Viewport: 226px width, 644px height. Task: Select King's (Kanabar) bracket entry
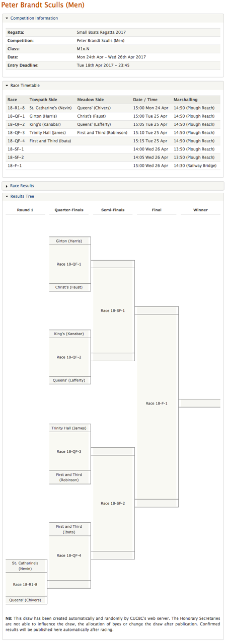point(69,334)
